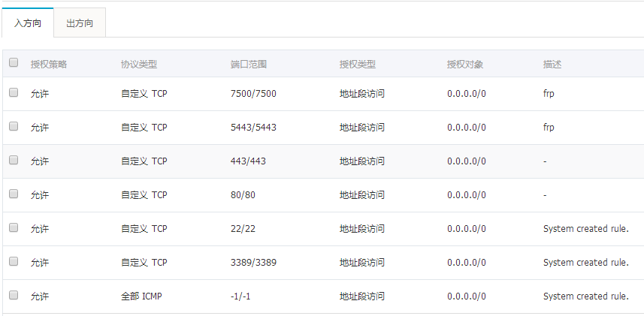Check the port 80/80 rule row

tap(14, 194)
